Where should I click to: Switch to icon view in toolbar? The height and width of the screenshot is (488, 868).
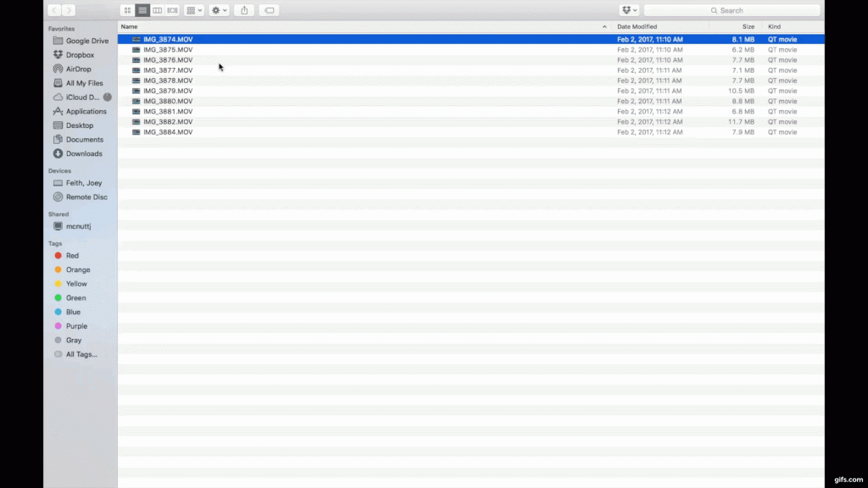[128, 10]
